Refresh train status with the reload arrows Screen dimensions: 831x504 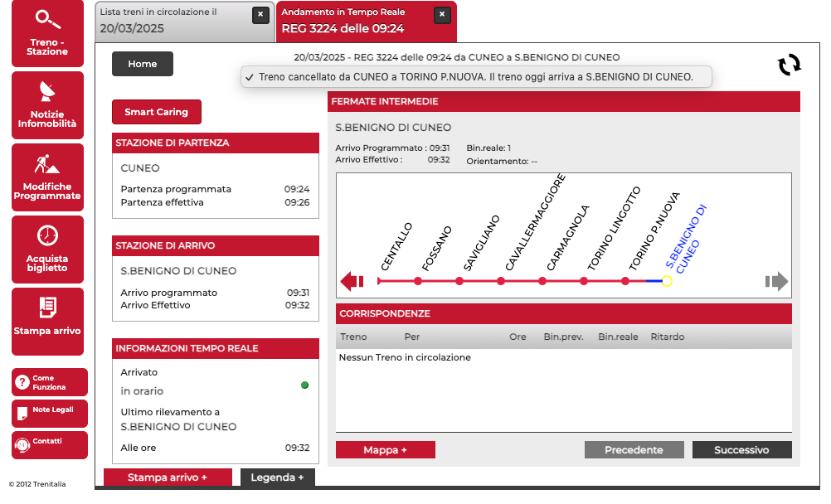pyautogui.click(x=789, y=65)
